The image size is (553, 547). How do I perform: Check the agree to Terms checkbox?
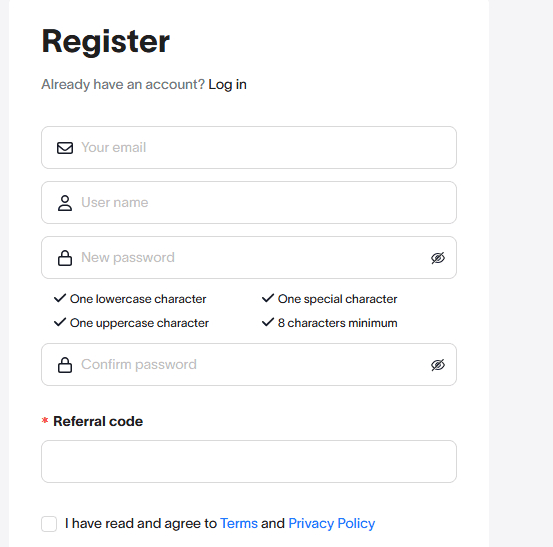pyautogui.click(x=49, y=524)
